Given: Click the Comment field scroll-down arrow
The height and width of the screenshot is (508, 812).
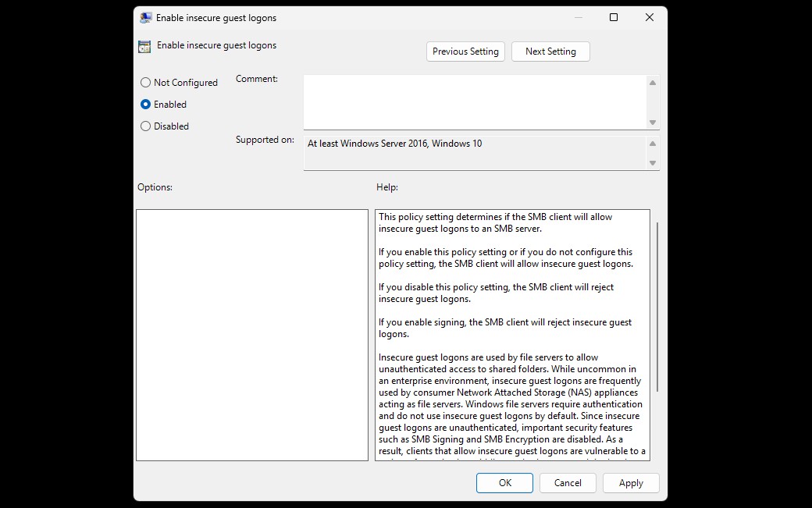Looking at the screenshot, I should 651,122.
